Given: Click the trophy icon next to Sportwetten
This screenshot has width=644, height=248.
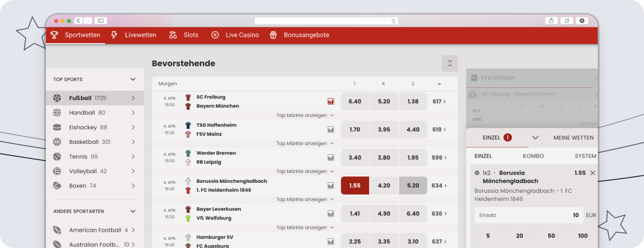Looking at the screenshot, I should tap(54, 35).
